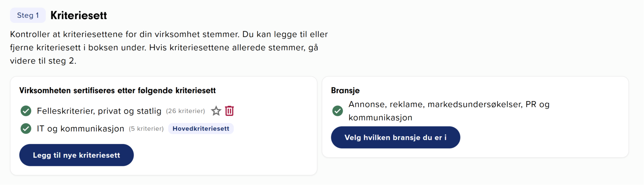
Task: Click the (26 kriterier) count text
Action: coord(185,111)
